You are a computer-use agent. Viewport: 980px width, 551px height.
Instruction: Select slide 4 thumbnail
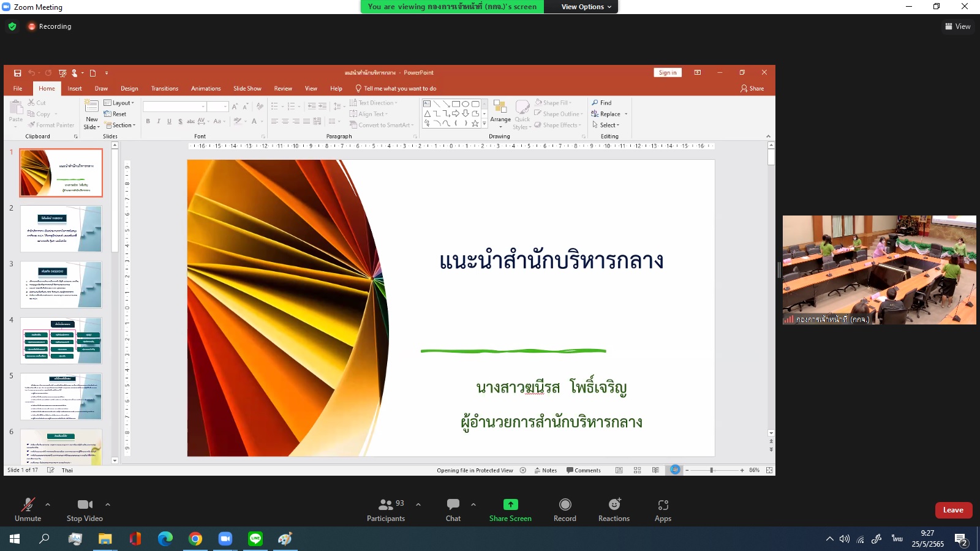(x=61, y=340)
